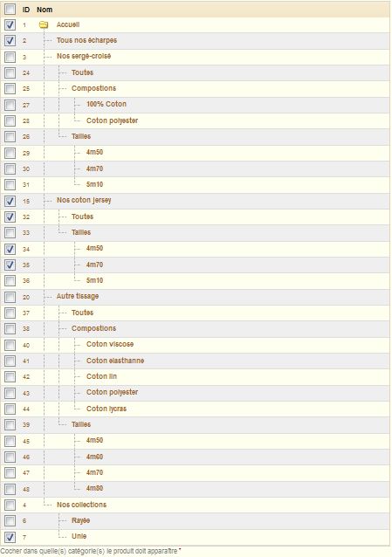The image size is (392, 557).
Task: Select the Coton elasthanne tree item
Action: pyautogui.click(x=115, y=361)
